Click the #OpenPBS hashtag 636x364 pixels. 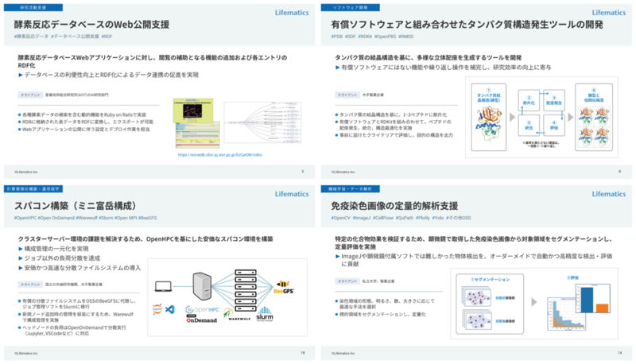click(385, 37)
